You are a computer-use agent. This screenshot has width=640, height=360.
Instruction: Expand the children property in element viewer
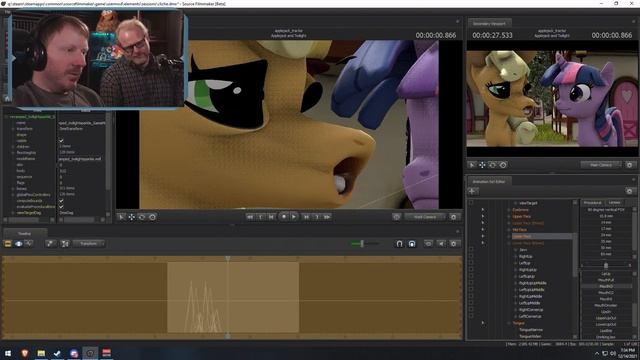click(x=13, y=147)
